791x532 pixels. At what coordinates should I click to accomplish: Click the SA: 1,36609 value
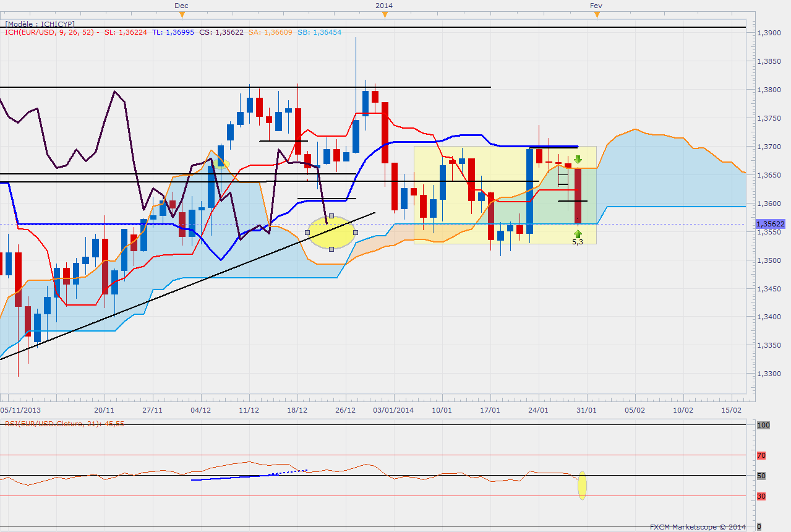tap(269, 32)
